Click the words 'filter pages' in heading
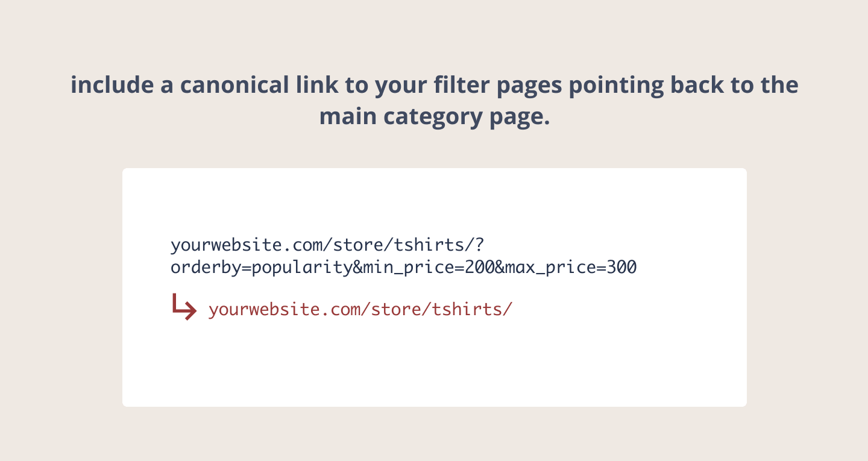Screen dimensions: 868x461 click(497, 85)
